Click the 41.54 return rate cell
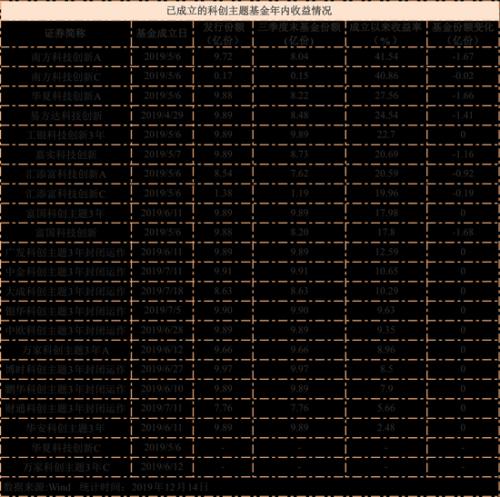The width and height of the screenshot is (500, 497). click(x=386, y=56)
